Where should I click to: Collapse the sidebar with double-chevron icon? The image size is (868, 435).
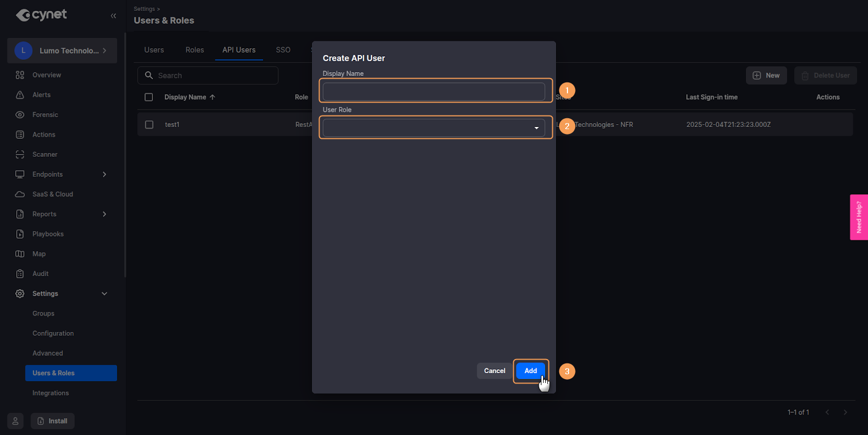click(x=113, y=16)
